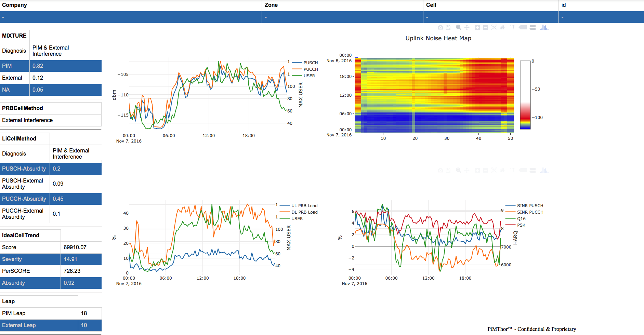Toggle PUCCH trace in dbm chart legend
Image resolution: width=644 pixels, height=335 pixels.
point(305,69)
